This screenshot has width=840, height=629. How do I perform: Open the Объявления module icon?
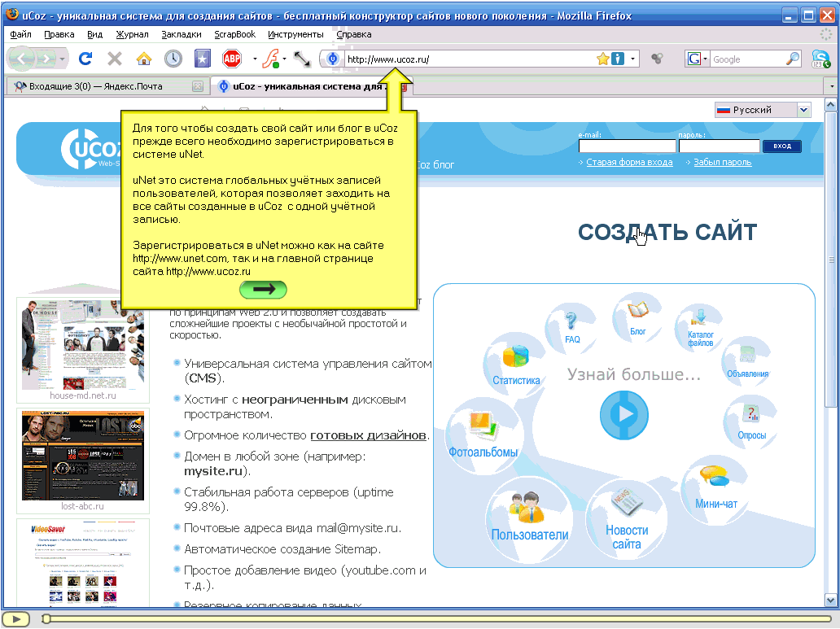point(747,361)
